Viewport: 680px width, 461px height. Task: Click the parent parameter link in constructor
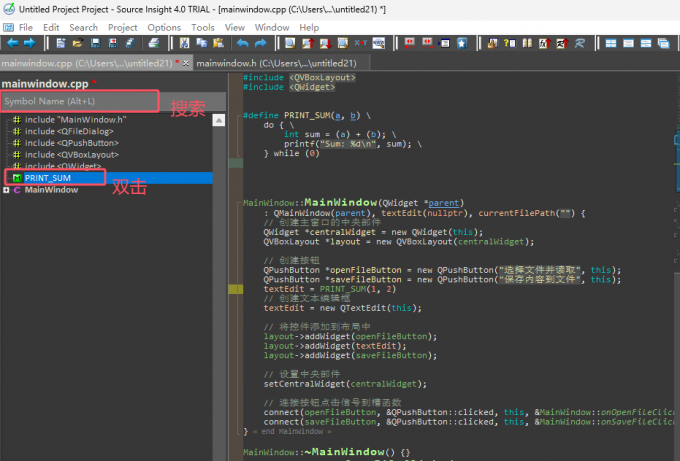pyautogui.click(x=443, y=203)
